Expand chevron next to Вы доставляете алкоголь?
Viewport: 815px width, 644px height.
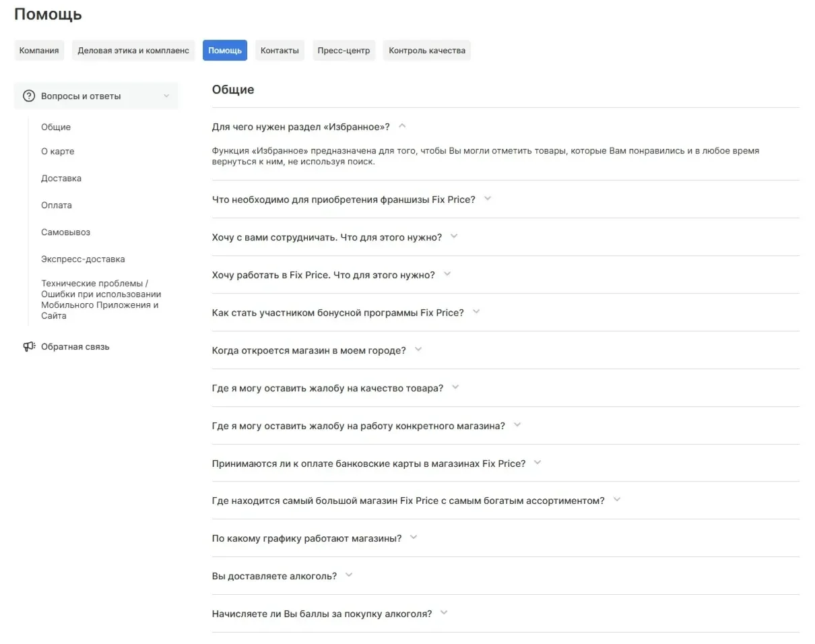(349, 575)
